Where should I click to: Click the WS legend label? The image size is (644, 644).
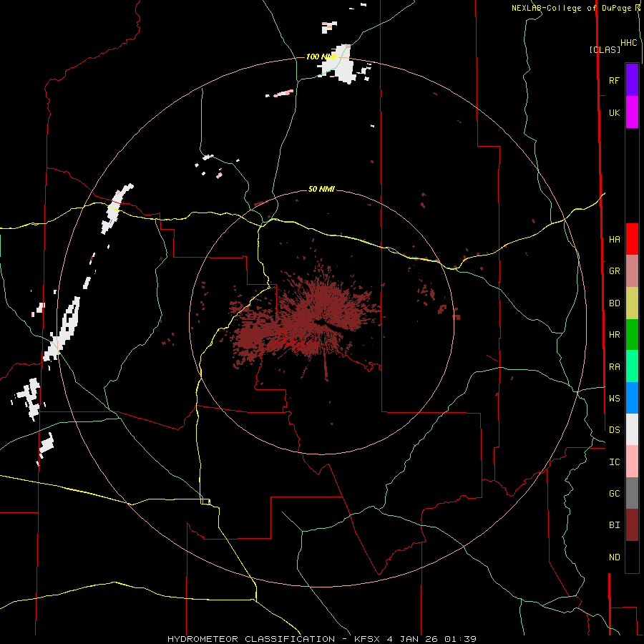click(x=614, y=398)
